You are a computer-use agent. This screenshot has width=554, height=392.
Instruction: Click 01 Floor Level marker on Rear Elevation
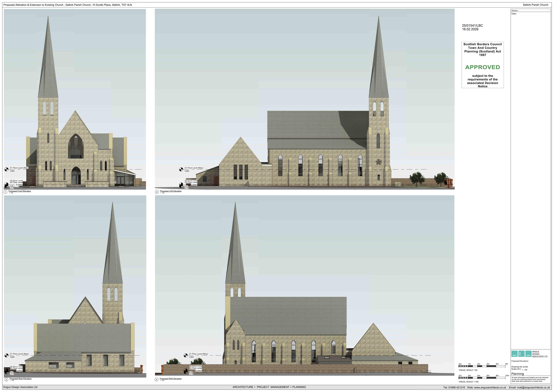pos(6,356)
